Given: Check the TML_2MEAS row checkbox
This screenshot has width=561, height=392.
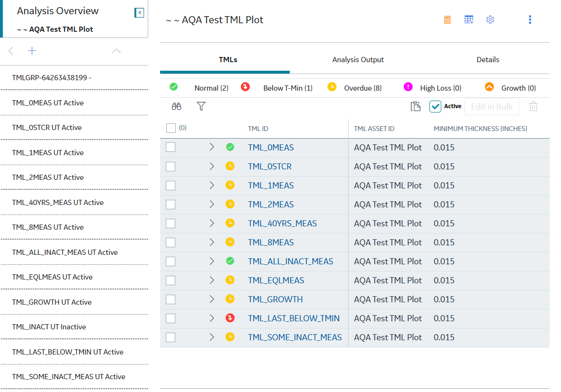Looking at the screenshot, I should [x=171, y=205].
